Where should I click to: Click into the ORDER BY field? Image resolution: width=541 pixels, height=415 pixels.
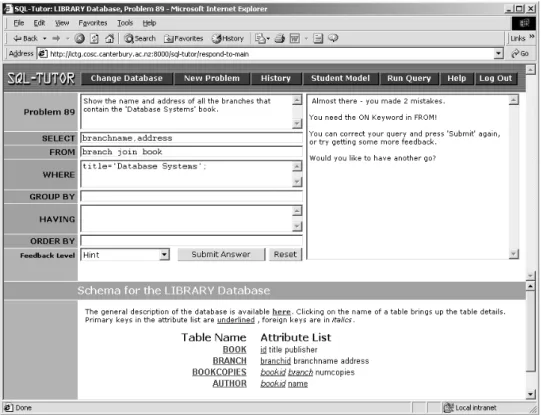pyautogui.click(x=191, y=241)
